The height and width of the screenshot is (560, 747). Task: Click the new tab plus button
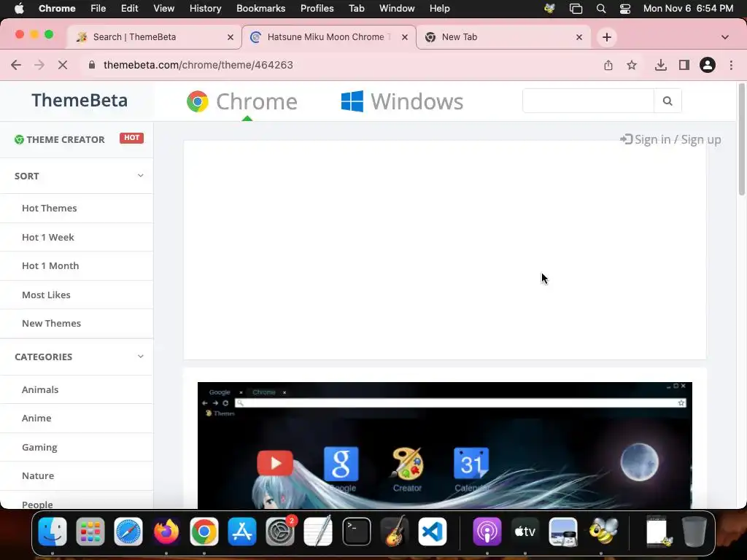pos(606,37)
